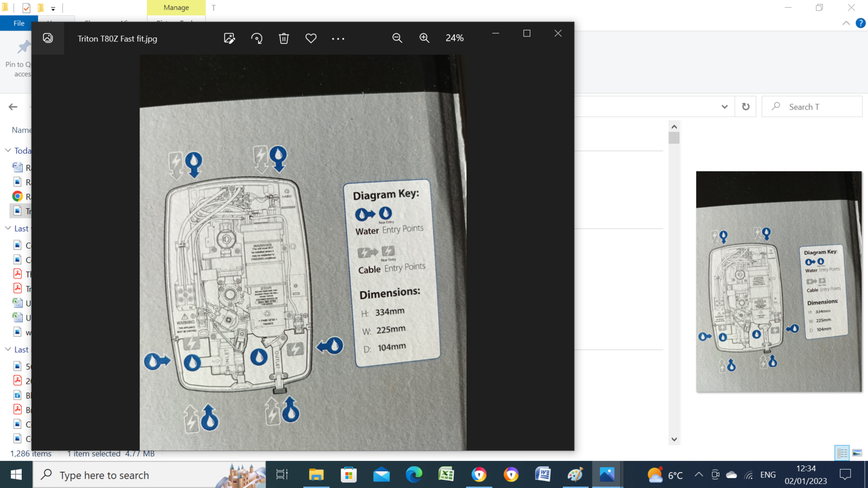Select the Manage Picture Tools tab
This screenshot has width=868, height=488.
pos(176,8)
